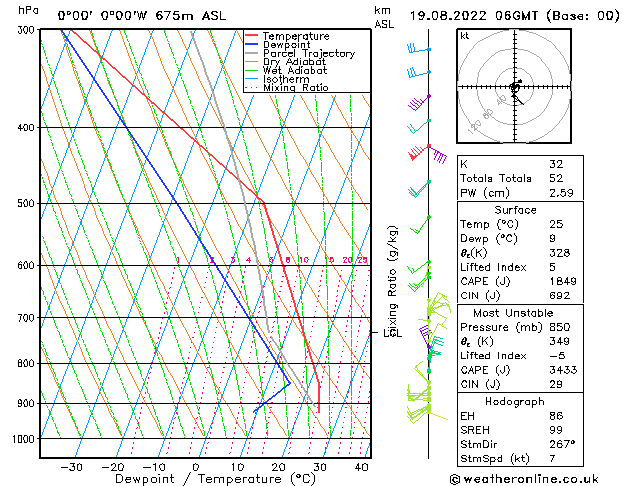This screenshot has height=486, width=629.
Task: Click the EH value 86
Action: click(x=556, y=416)
